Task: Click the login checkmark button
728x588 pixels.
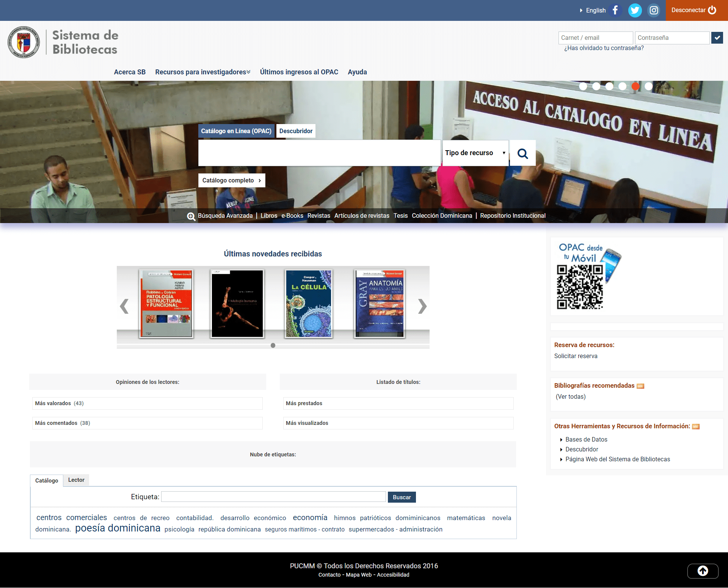Action: pyautogui.click(x=717, y=38)
